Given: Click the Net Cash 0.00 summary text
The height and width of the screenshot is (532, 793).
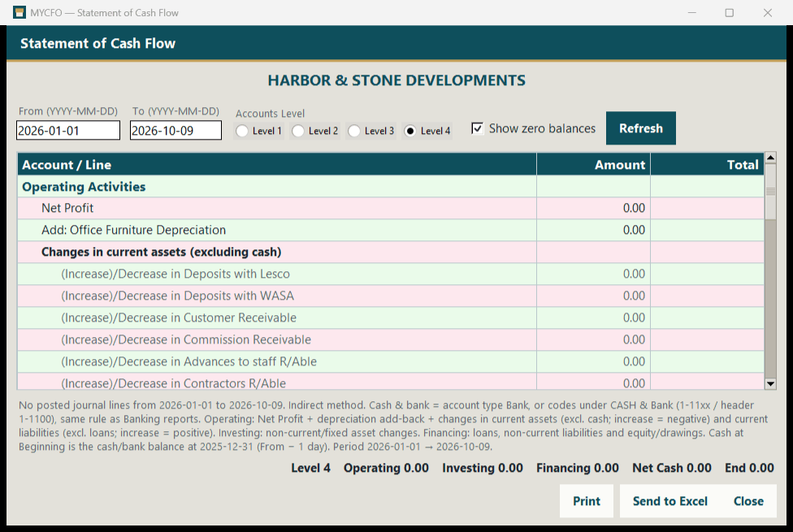Looking at the screenshot, I should point(672,469).
